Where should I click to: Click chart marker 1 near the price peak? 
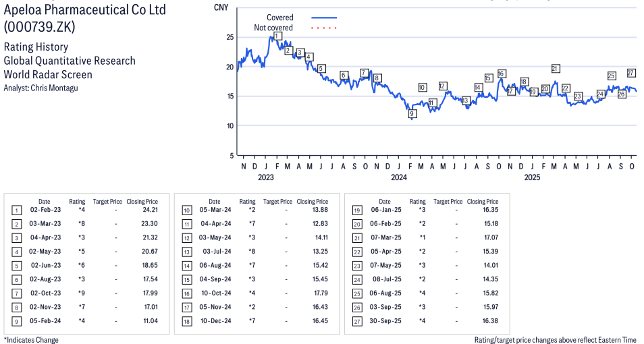(277, 36)
